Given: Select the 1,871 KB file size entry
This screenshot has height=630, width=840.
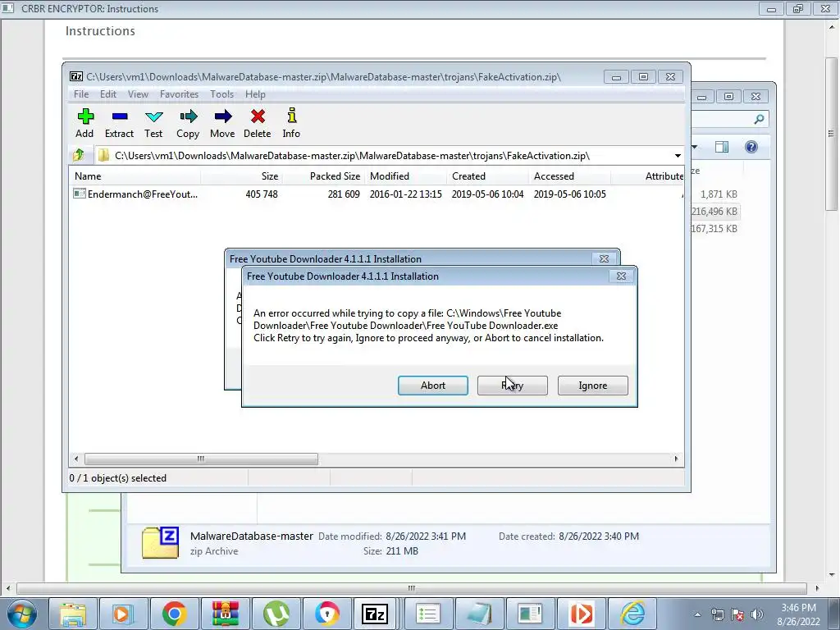Looking at the screenshot, I should click(x=719, y=194).
